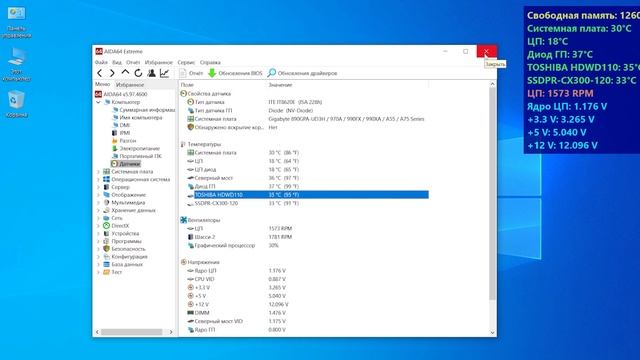Select the Тест category icon
This screenshot has height=360, width=640.
(107, 272)
